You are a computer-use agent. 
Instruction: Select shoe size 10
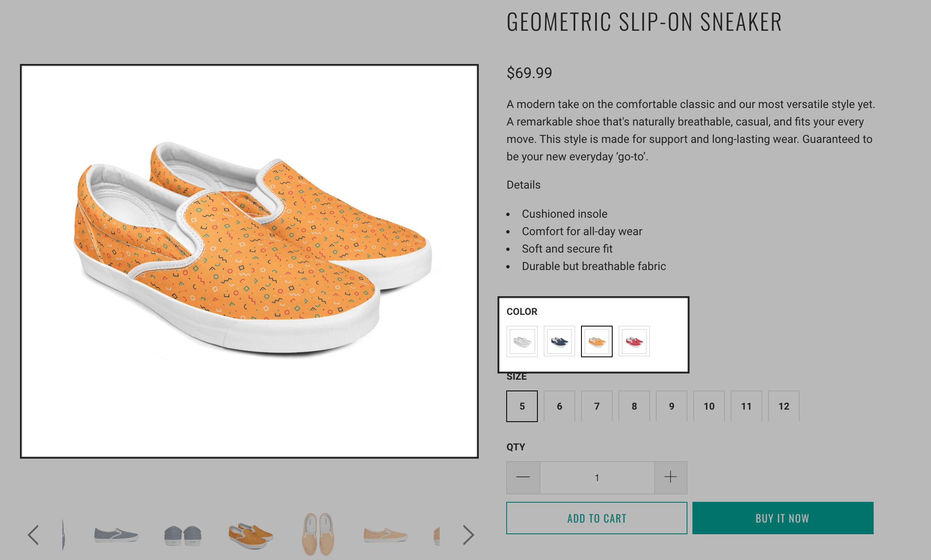click(709, 406)
